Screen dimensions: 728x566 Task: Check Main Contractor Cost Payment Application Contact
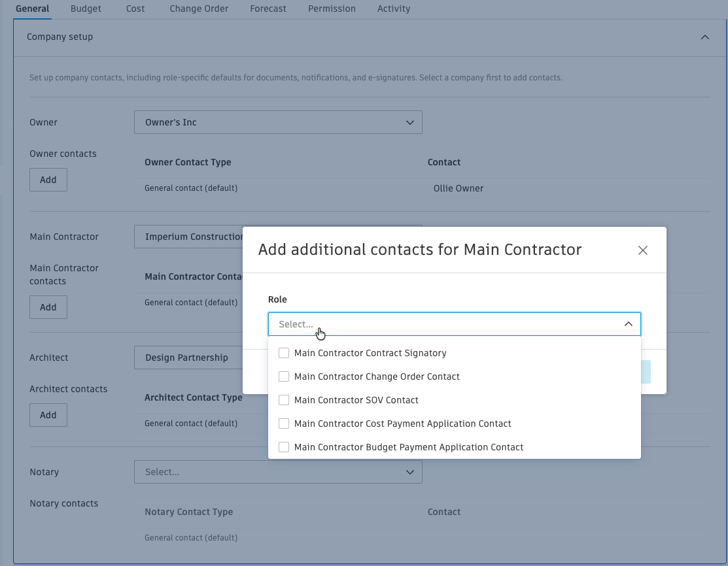tap(284, 424)
